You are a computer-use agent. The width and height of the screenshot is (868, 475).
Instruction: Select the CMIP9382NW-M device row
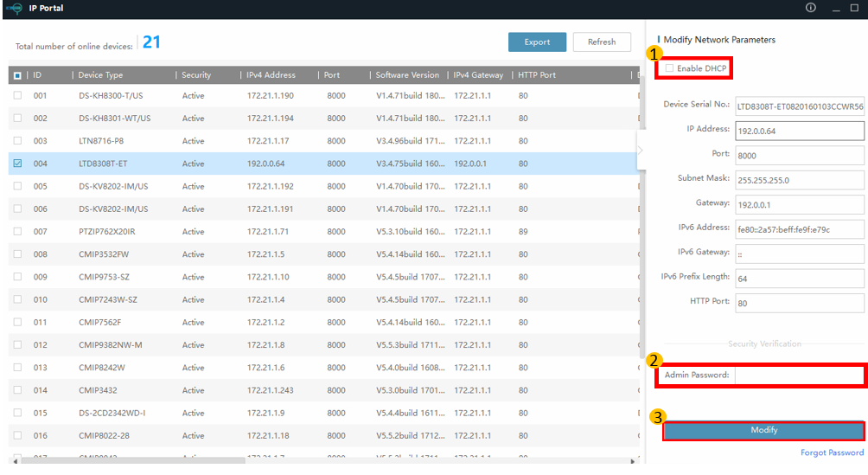pyautogui.click(x=324, y=344)
